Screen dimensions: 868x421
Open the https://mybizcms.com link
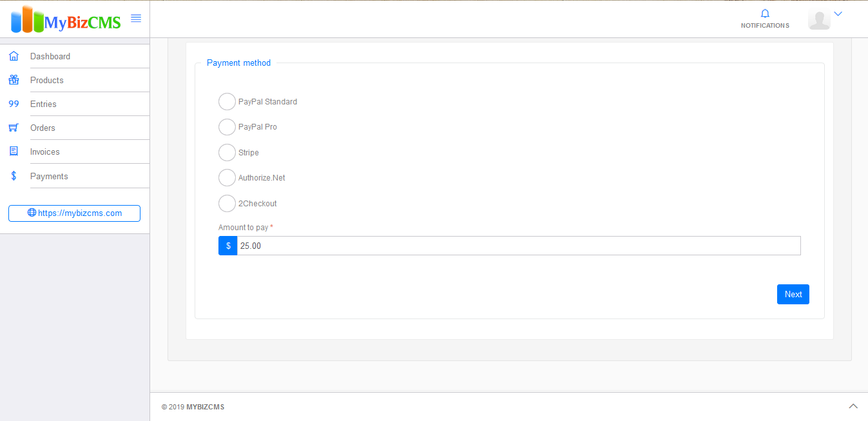click(x=74, y=213)
